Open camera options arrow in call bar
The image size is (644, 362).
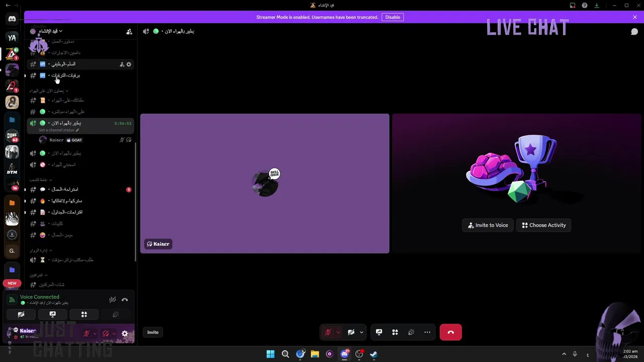(x=361, y=332)
